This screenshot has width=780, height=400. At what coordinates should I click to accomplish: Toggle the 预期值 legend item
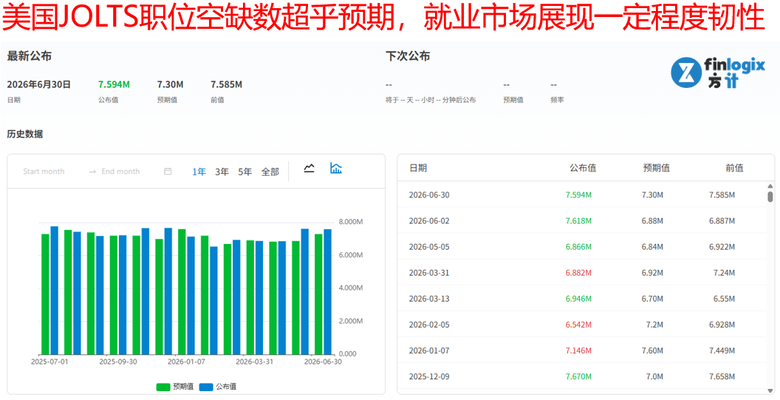coord(175,387)
